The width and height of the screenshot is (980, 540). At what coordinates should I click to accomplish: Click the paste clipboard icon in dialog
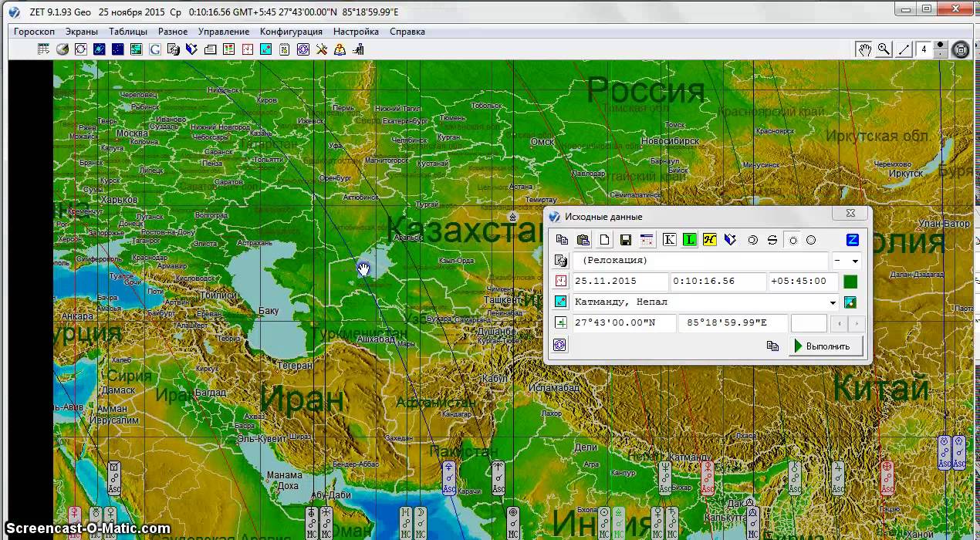pos(583,240)
